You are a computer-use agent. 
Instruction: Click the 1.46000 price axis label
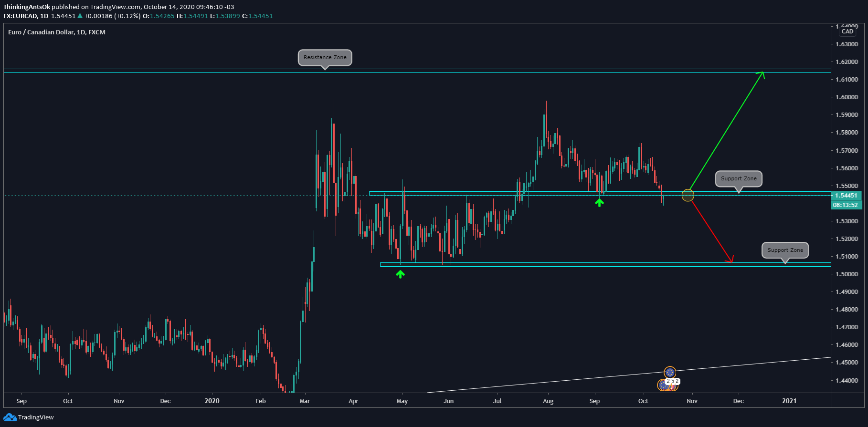tap(847, 345)
